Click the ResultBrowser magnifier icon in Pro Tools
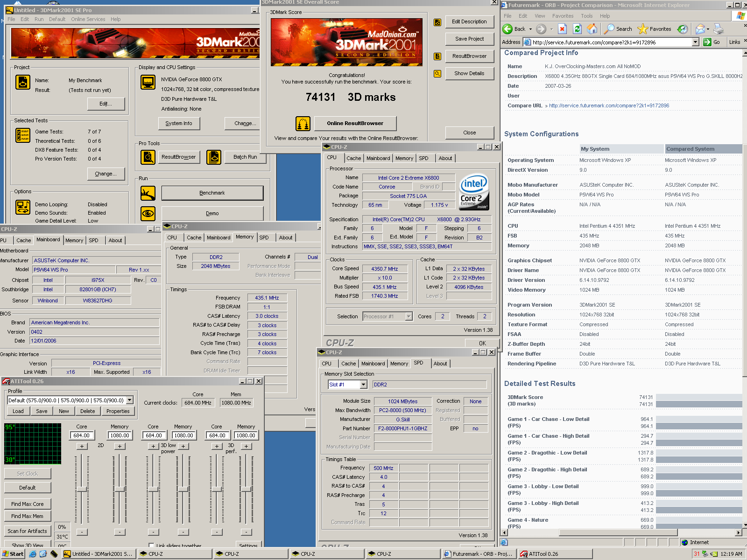 [x=148, y=157]
